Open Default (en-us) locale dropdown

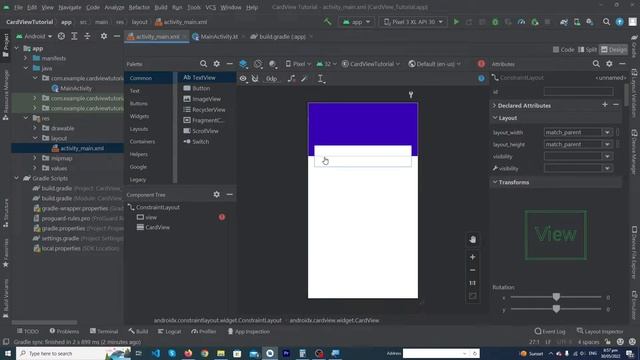tap(434, 64)
